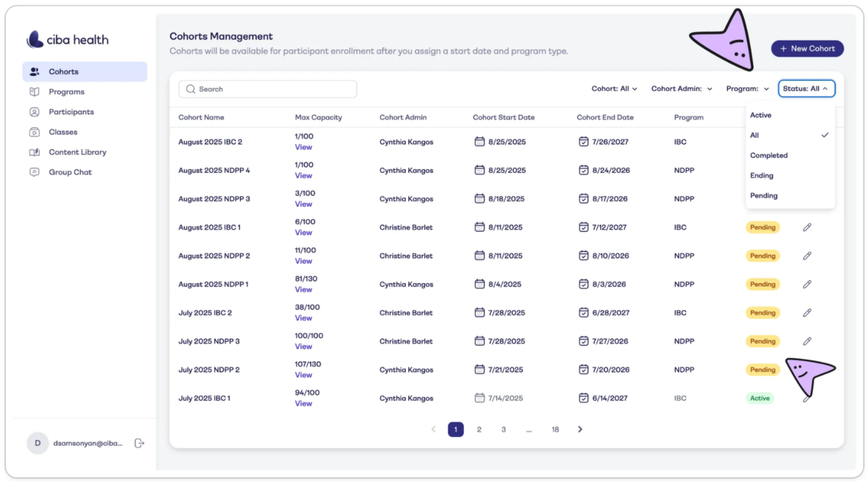868x482 pixels.
Task: Click Active badge for July 2025 IBC 1
Action: [759, 398]
